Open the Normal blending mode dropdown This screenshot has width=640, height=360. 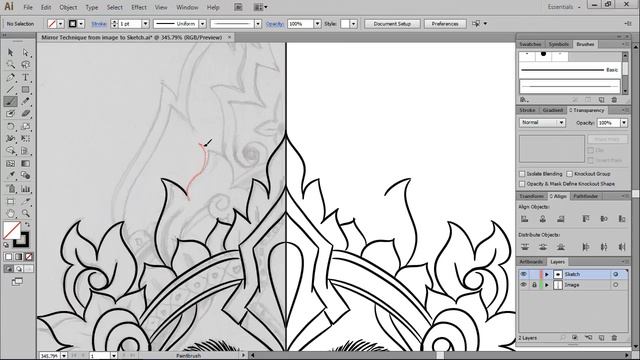tap(542, 122)
